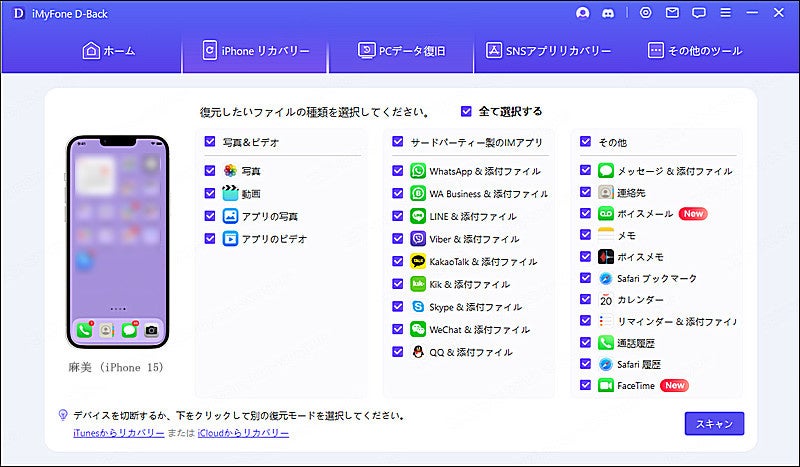Screen dimensions: 800x467
Task: Toggle the 動画 checkbox
Action: tap(210, 193)
